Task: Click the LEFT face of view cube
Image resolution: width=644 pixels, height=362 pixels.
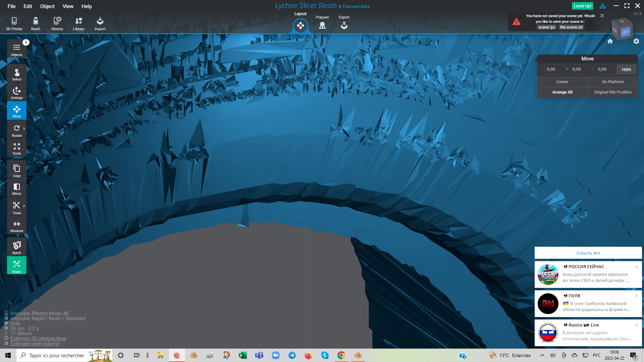Action: click(x=626, y=32)
